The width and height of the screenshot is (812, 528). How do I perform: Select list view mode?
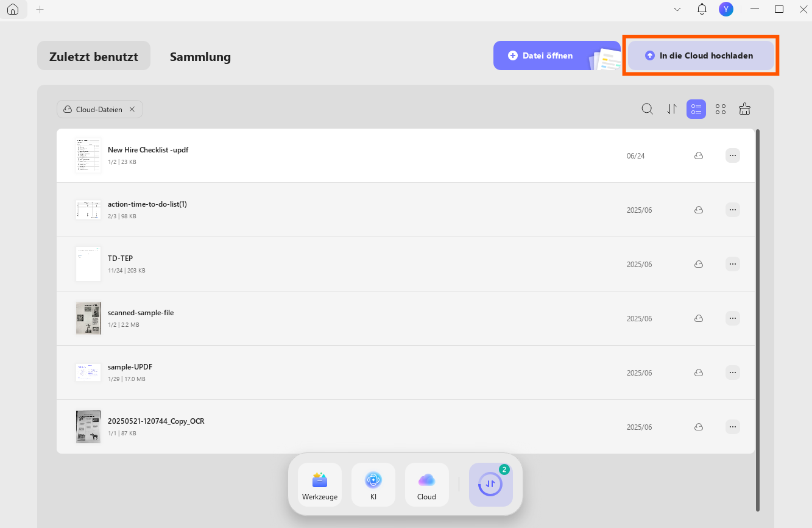tap(696, 109)
